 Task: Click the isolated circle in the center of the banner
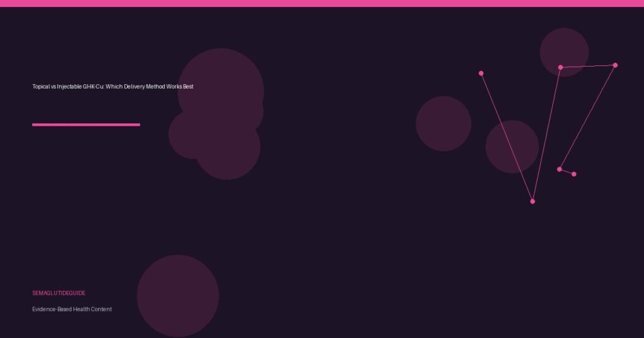(443, 124)
